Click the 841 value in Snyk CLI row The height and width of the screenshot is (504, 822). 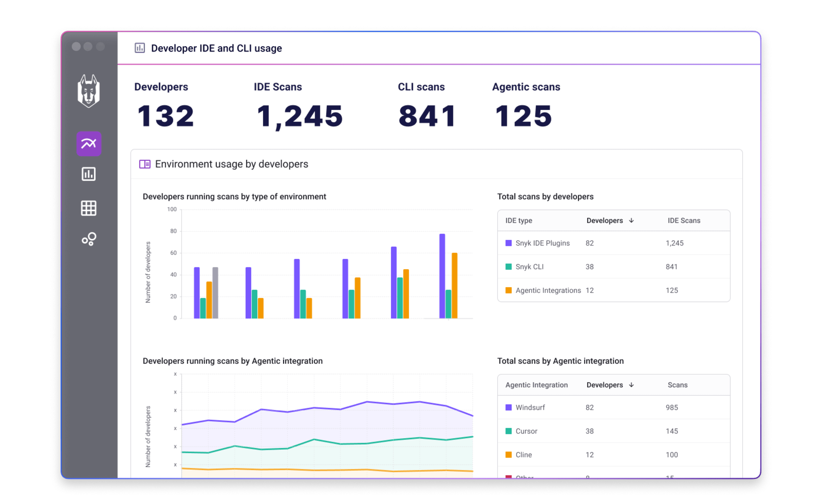coord(671,267)
